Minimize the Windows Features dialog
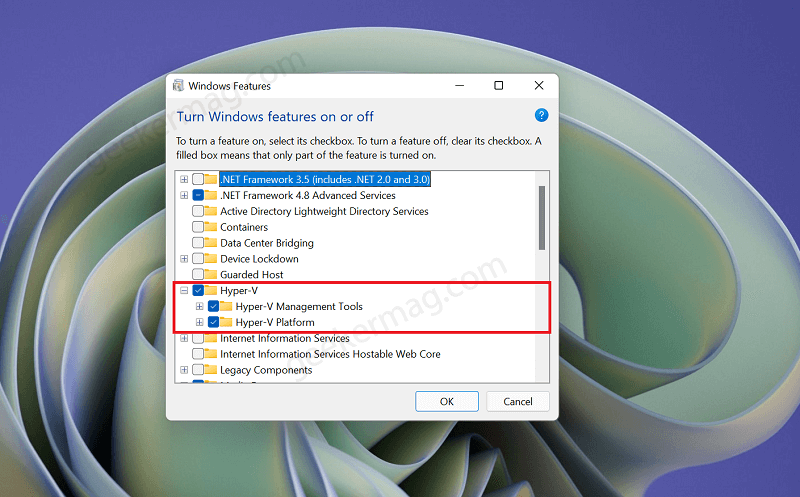Viewport: 800px width, 497px height. tap(460, 85)
